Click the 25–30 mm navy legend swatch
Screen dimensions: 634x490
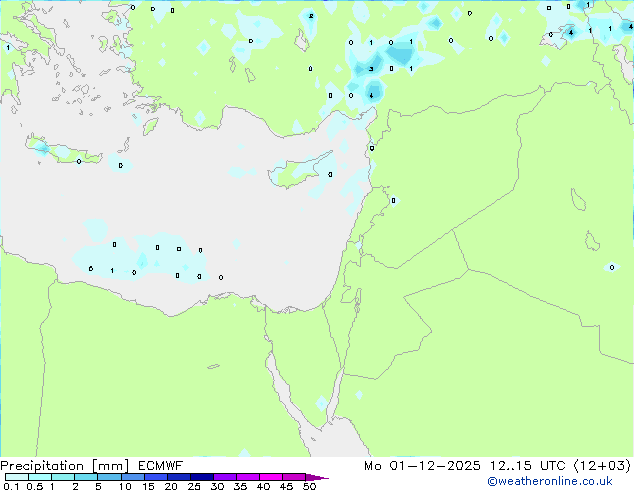coord(202,477)
